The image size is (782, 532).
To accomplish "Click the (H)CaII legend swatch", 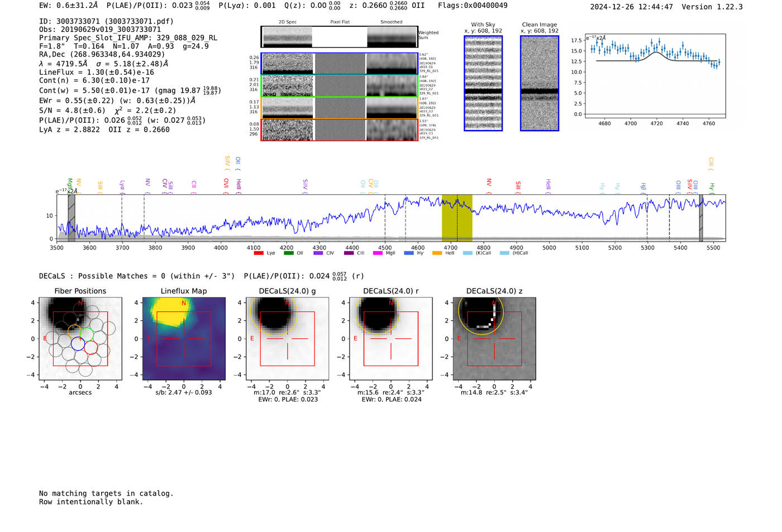I will tap(504, 253).
